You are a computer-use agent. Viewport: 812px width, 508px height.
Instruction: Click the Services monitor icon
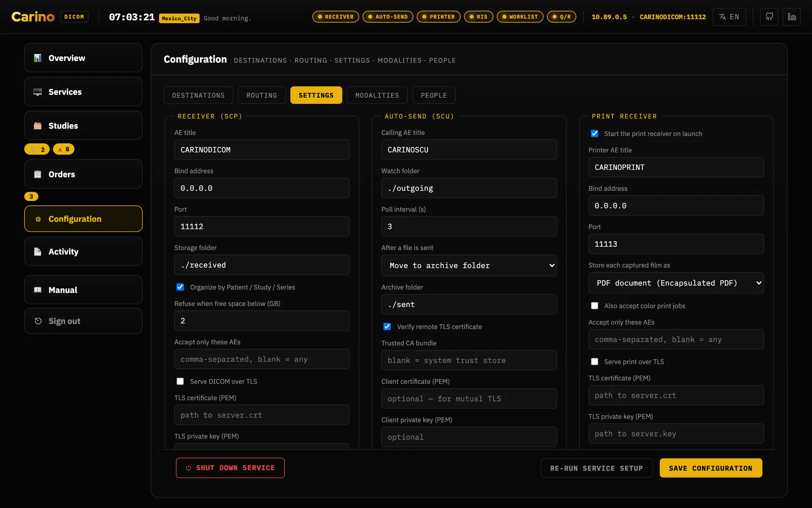pyautogui.click(x=38, y=92)
